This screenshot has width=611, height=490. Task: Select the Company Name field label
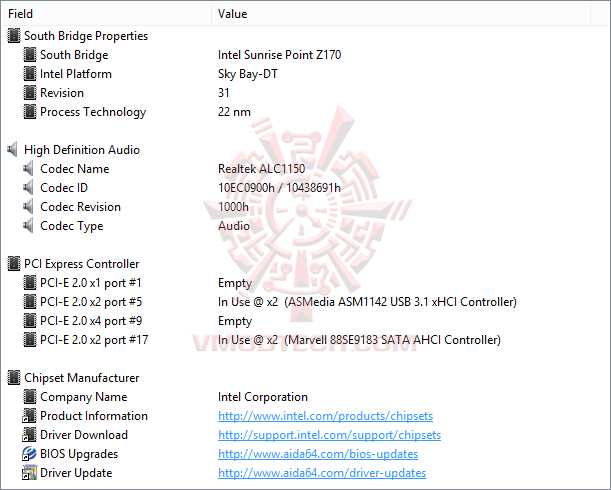[x=83, y=397]
